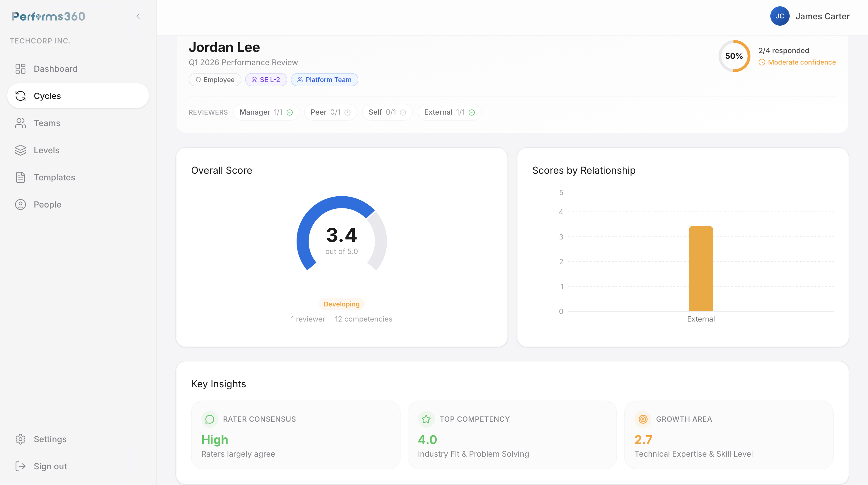The width and height of the screenshot is (868, 485).
Task: Open the JC user avatar
Action: point(779,16)
